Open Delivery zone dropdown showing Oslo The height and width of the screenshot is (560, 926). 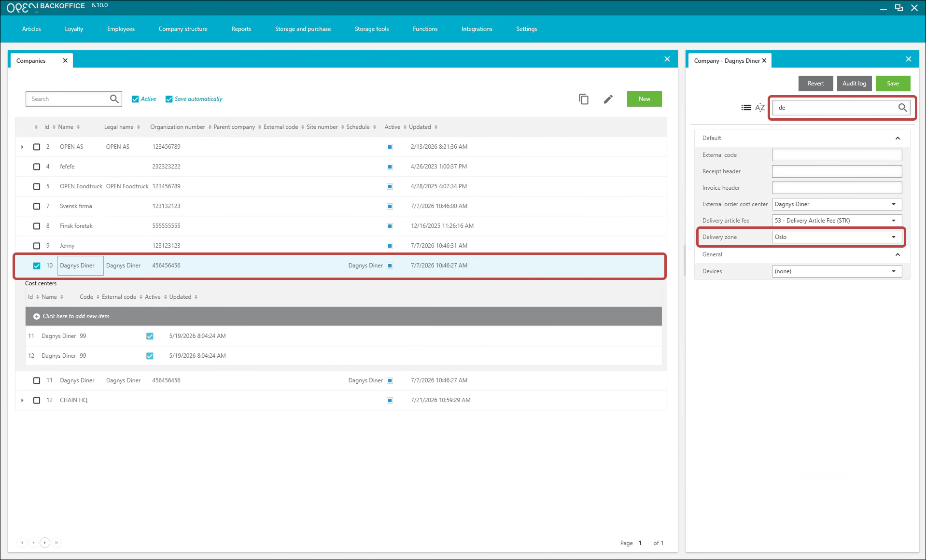(837, 237)
